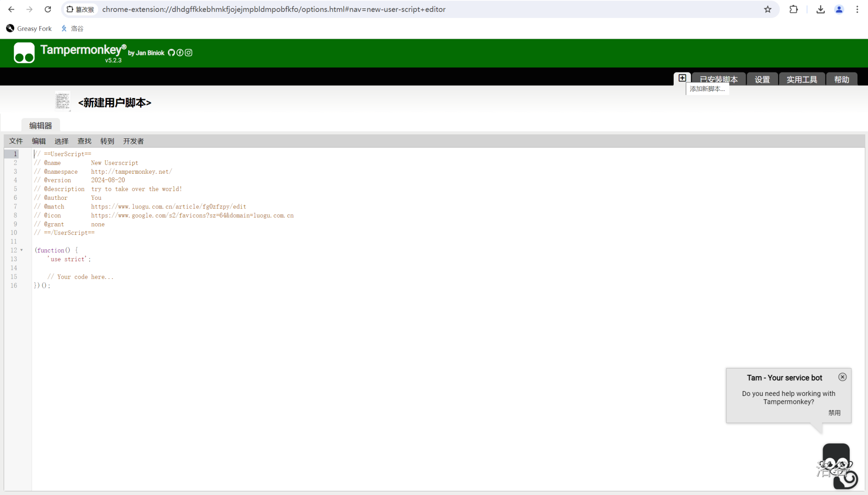
Task: Bookmark this page with star icon
Action: [x=768, y=9]
